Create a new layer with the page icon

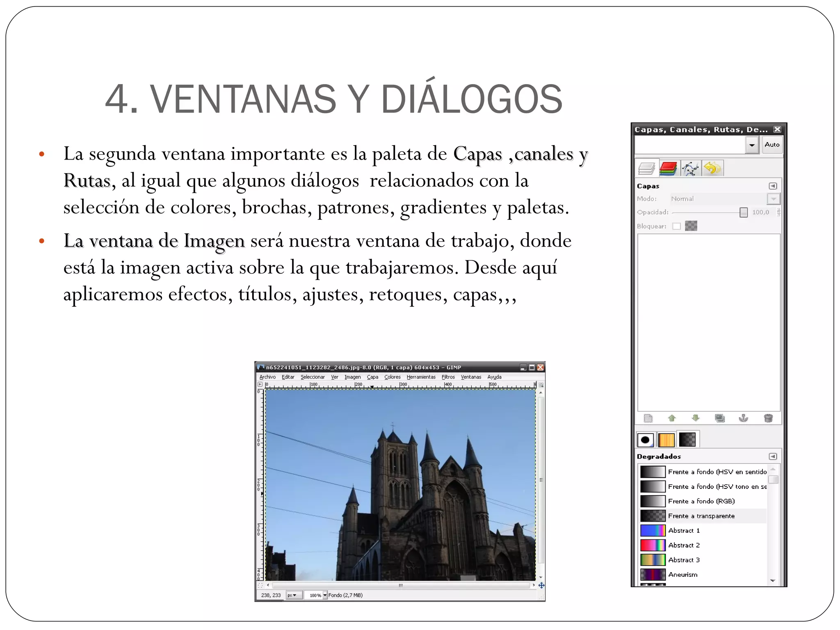click(x=648, y=418)
